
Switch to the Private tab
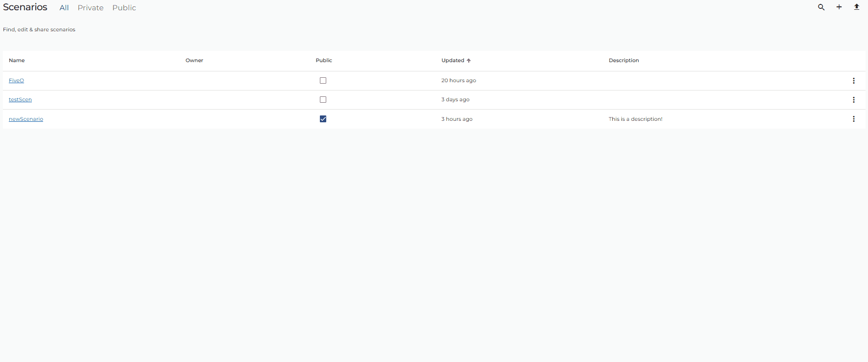click(91, 8)
